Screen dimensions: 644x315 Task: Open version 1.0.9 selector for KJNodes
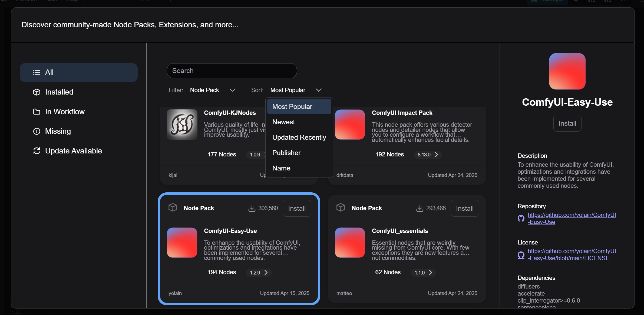pyautogui.click(x=256, y=155)
